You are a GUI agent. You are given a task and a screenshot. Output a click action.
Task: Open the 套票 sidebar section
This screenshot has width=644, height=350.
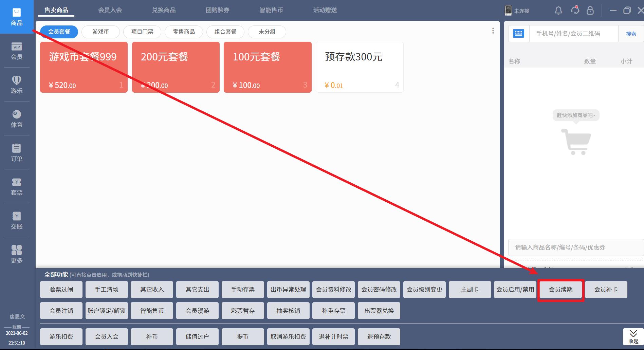pos(17,187)
